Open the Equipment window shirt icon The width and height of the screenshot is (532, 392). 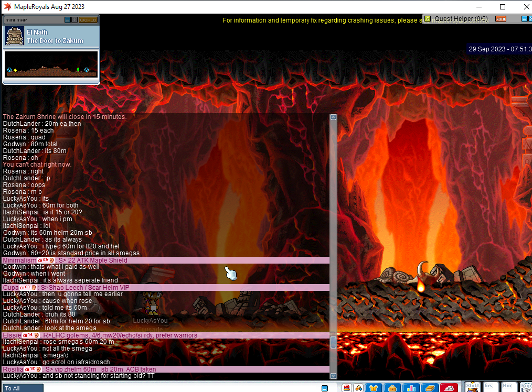tap(374, 388)
